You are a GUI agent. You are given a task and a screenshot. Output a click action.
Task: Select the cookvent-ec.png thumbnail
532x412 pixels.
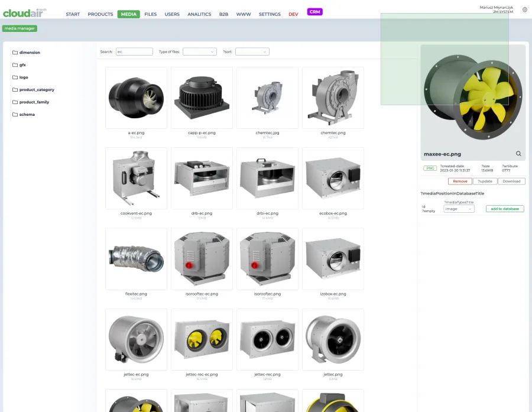136,178
